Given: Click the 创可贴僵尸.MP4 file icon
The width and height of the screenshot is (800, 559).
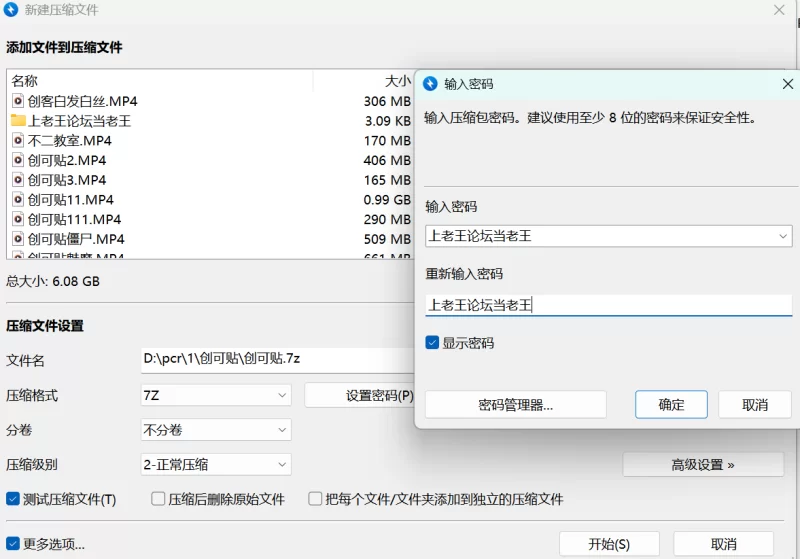Looking at the screenshot, I should 18,239.
